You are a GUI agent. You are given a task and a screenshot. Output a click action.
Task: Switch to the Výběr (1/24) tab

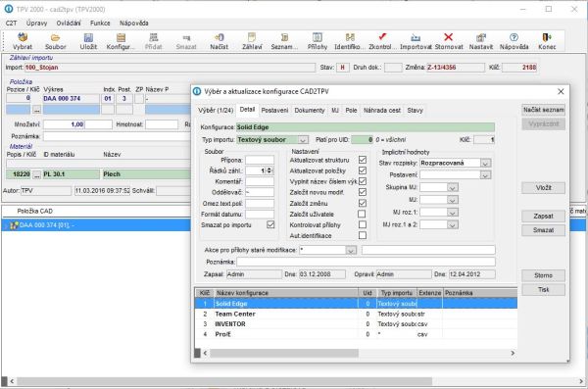tap(216, 111)
